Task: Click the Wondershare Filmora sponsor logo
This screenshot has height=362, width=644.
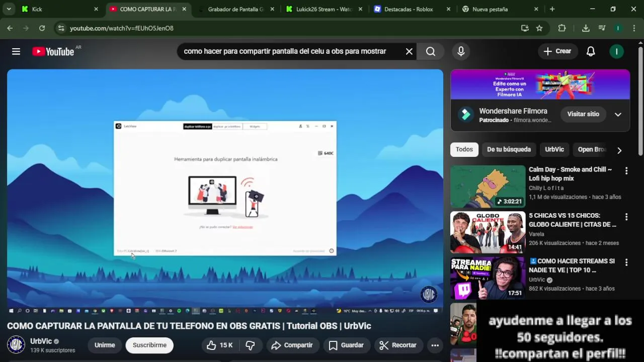Action: click(x=466, y=114)
